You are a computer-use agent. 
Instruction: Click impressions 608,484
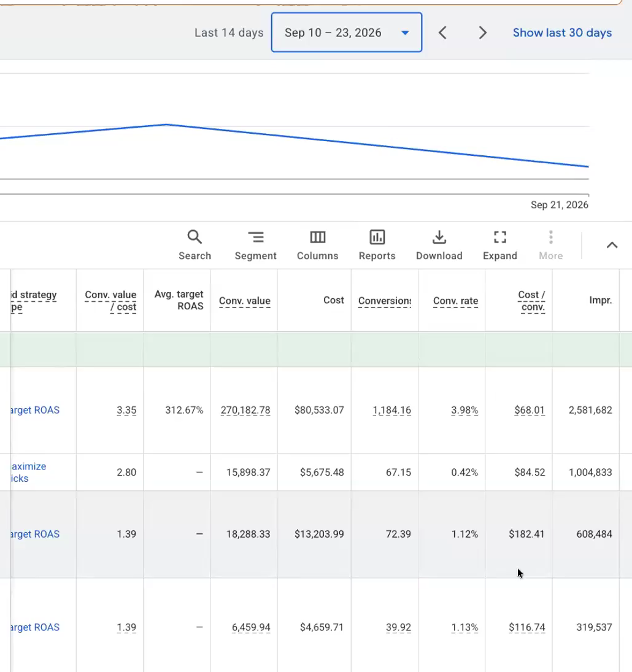[595, 534]
